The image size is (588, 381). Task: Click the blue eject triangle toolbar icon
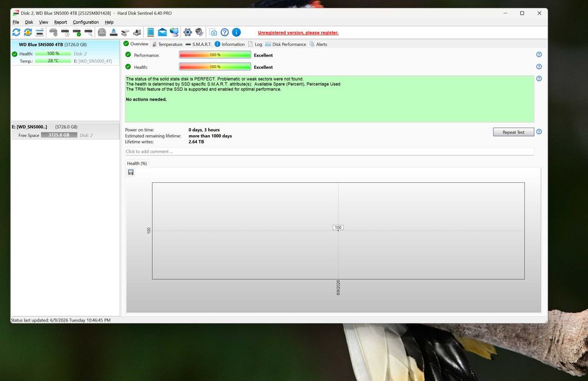tap(113, 32)
